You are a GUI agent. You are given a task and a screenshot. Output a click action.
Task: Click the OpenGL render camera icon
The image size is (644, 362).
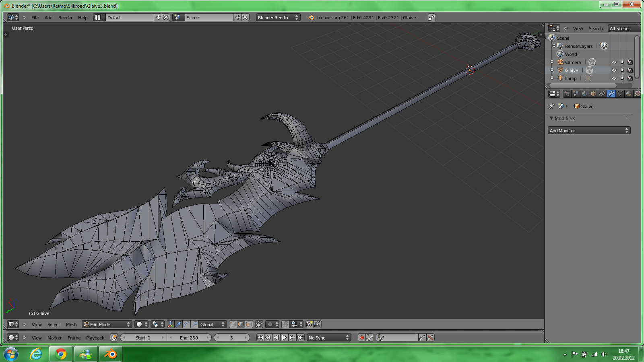click(x=309, y=324)
